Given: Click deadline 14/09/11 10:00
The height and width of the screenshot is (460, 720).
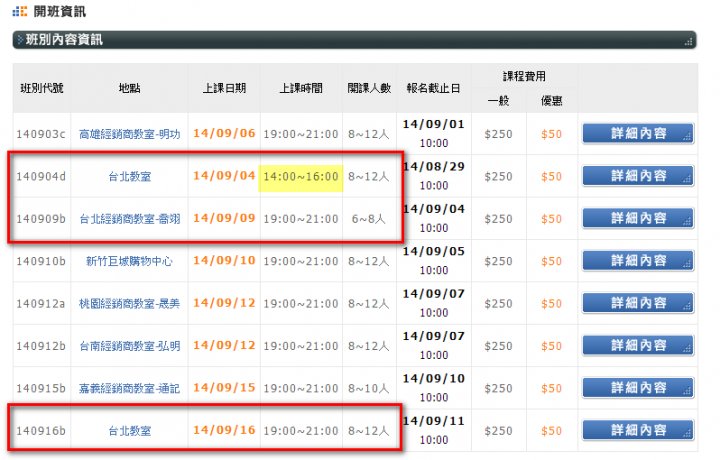Looking at the screenshot, I should pos(434,430).
